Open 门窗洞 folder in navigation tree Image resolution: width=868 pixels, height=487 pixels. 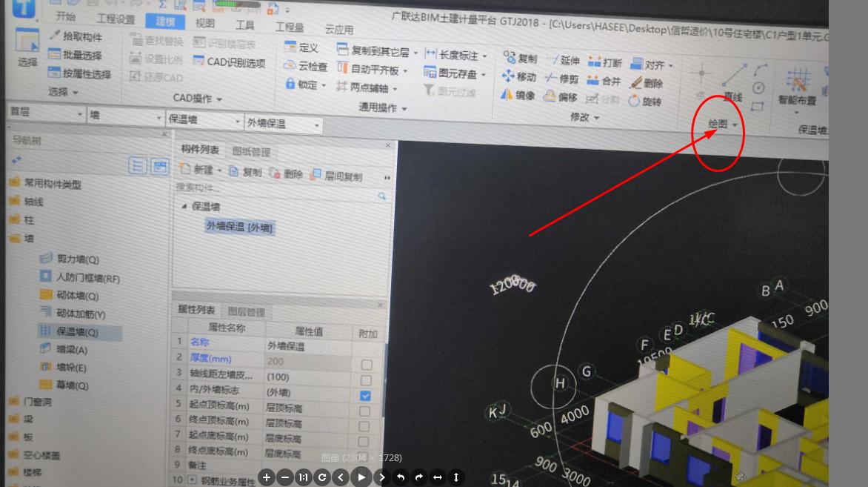click(30, 402)
